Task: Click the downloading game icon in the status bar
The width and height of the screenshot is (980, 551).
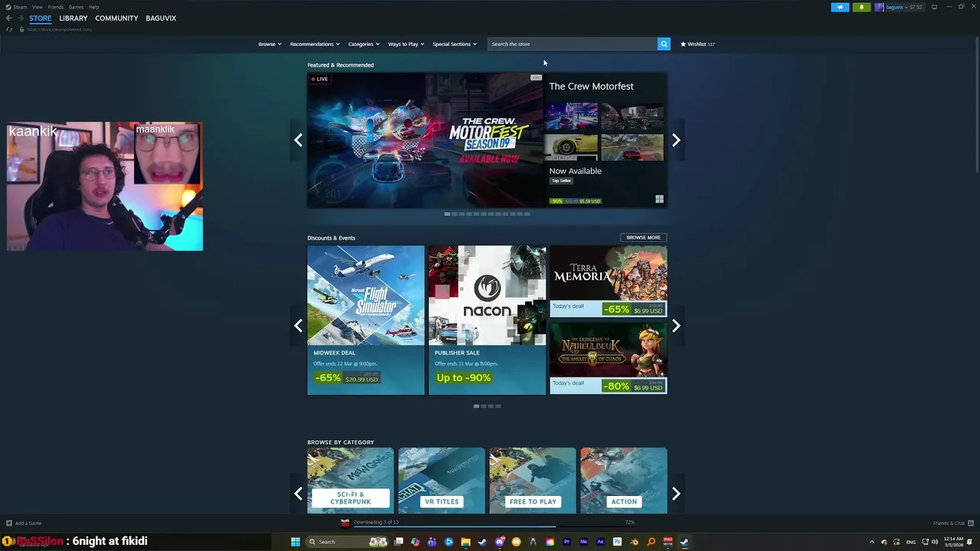Action: 345,523
